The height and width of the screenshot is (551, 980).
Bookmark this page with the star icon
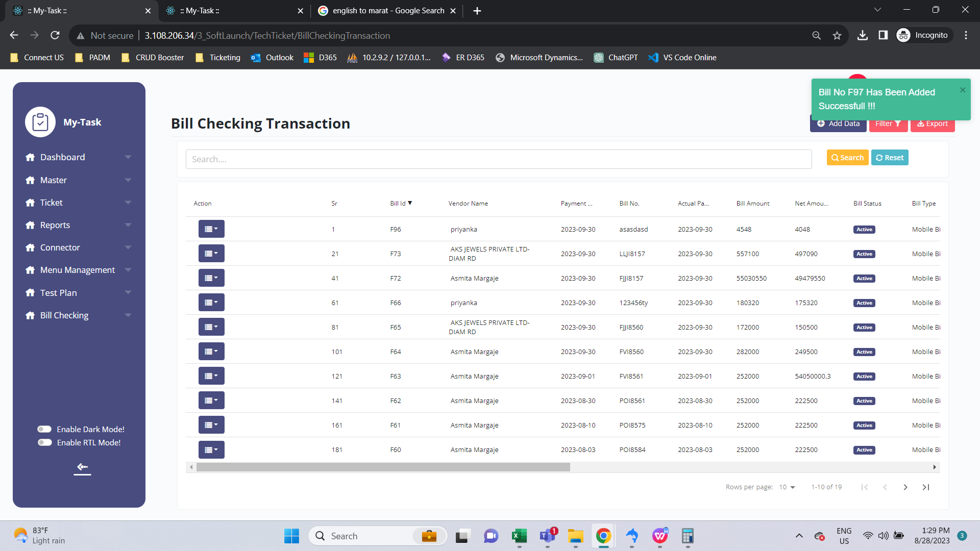click(837, 35)
